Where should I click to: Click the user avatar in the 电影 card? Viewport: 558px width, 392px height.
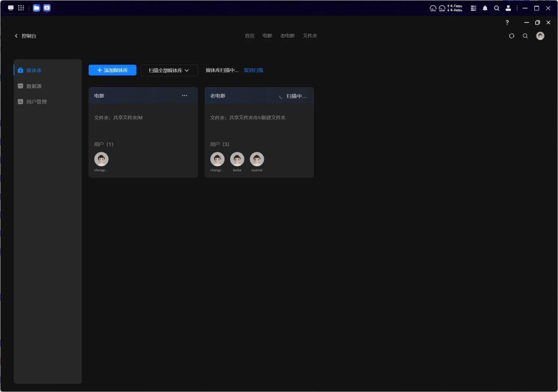101,159
